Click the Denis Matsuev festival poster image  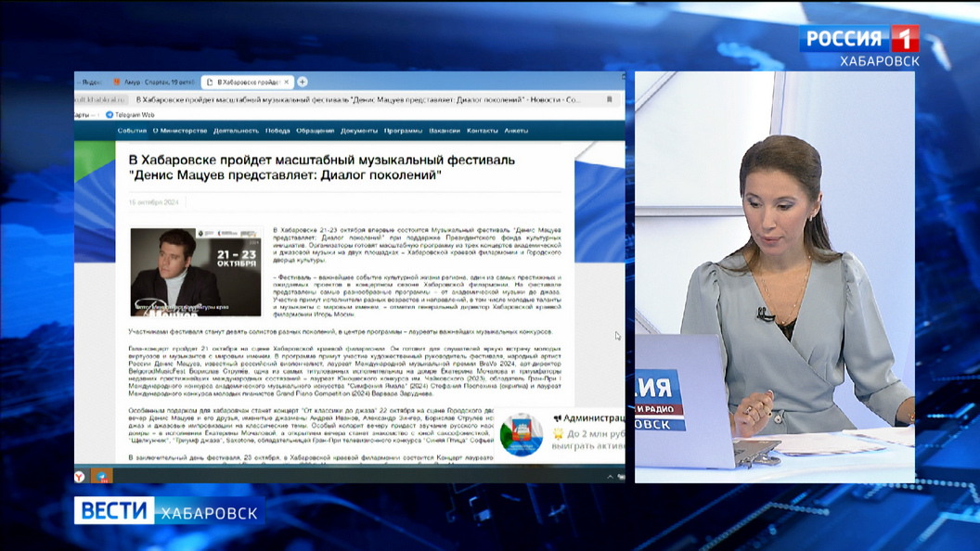[x=196, y=272]
